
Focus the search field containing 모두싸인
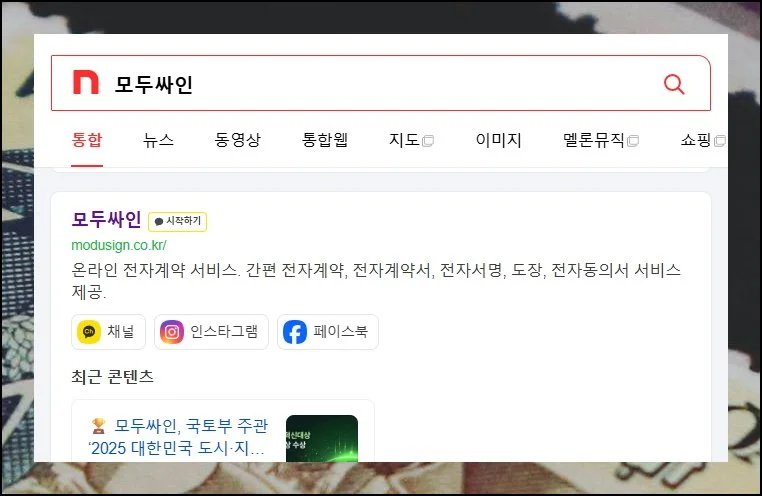click(x=381, y=83)
